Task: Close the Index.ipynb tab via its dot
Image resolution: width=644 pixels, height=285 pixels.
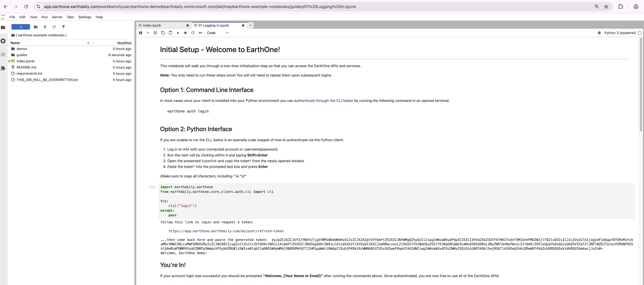Action: (x=187, y=25)
